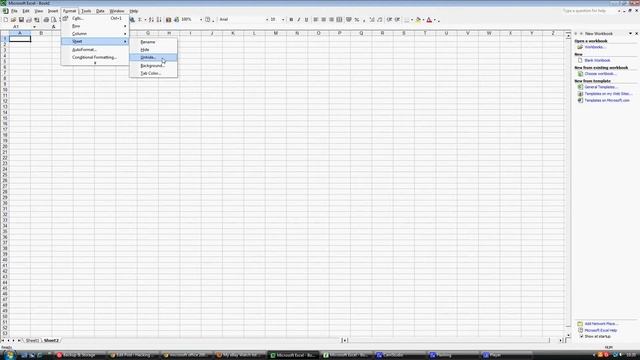The height and width of the screenshot is (360, 640).
Task: Toggle Bold formatting
Action: click(291, 20)
